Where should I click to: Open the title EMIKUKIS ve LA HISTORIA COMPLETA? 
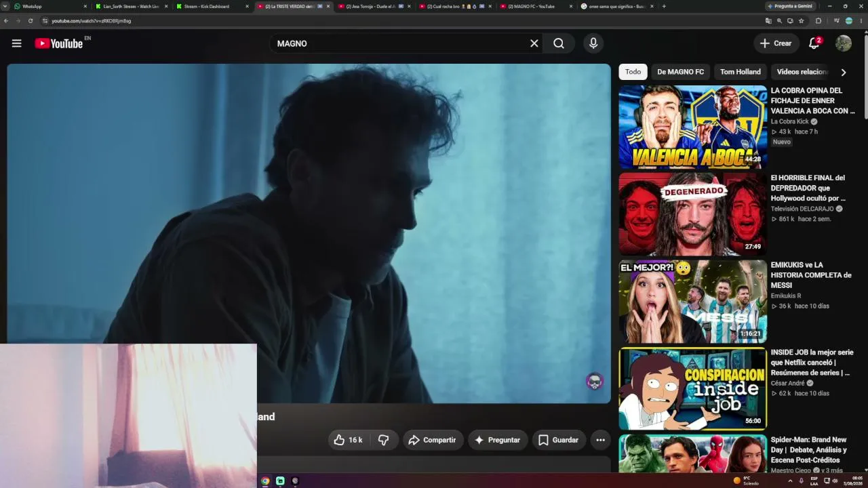tap(811, 275)
